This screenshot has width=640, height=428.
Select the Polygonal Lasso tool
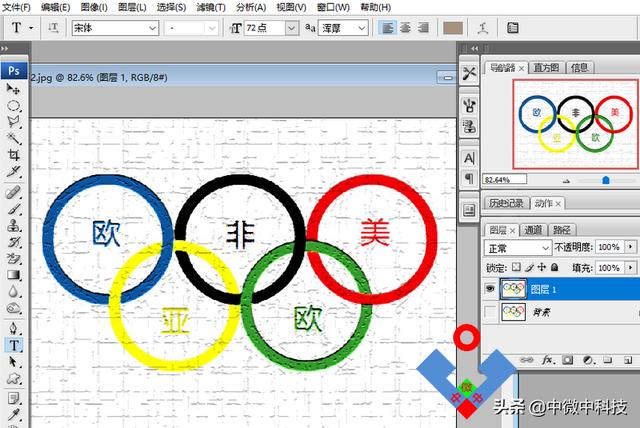pos(13,122)
